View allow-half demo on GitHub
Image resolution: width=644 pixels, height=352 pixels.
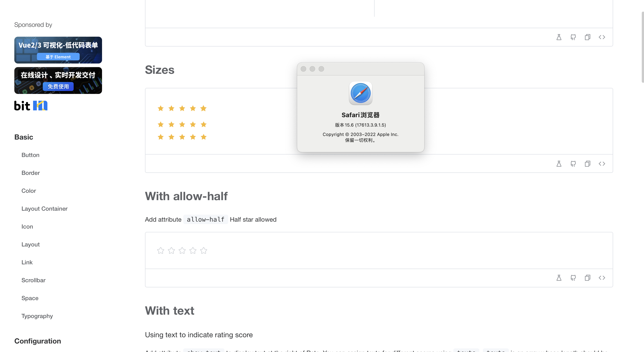click(x=573, y=278)
